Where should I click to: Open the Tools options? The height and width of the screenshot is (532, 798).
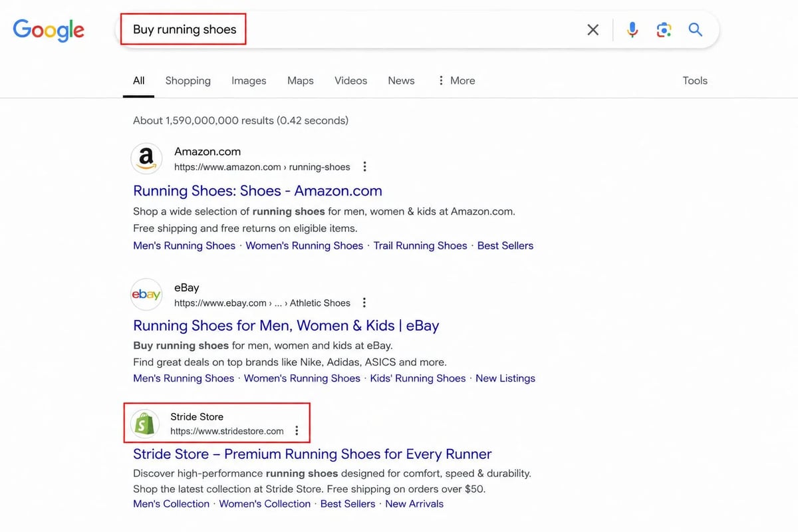[695, 80]
